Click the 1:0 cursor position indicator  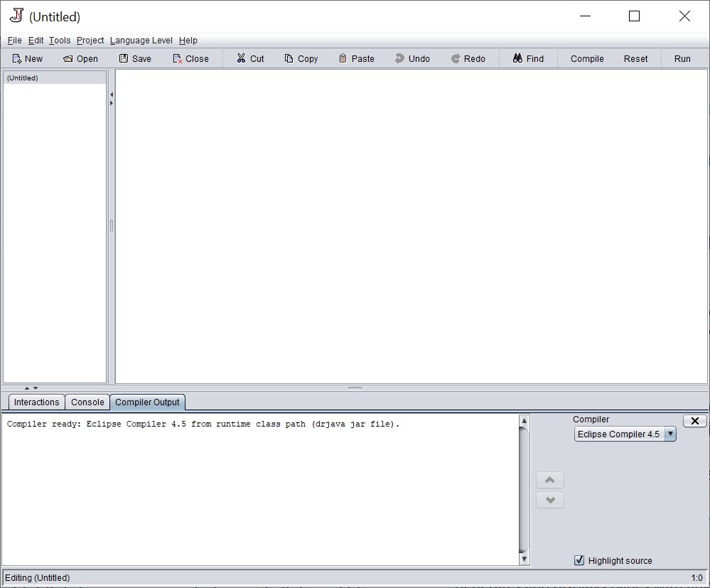pos(696,577)
